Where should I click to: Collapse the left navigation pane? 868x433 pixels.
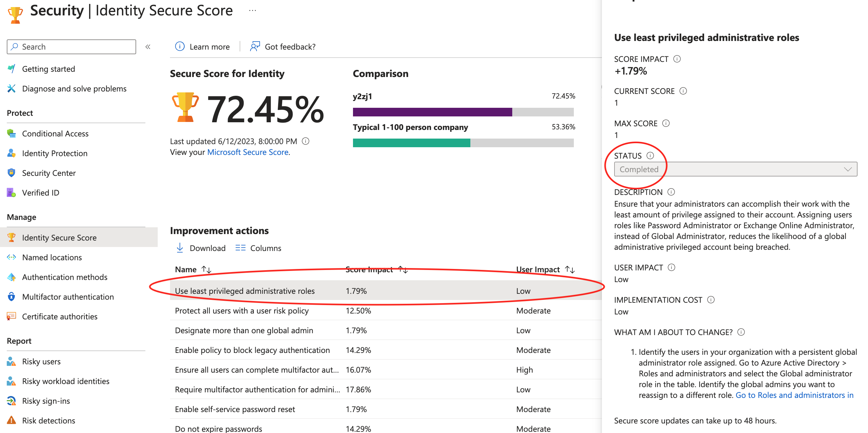click(148, 47)
